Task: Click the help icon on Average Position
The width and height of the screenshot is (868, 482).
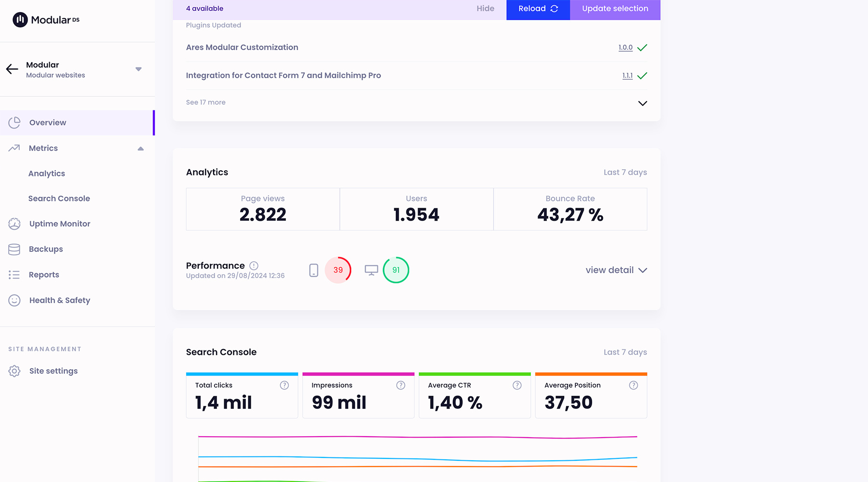Action: pos(634,385)
